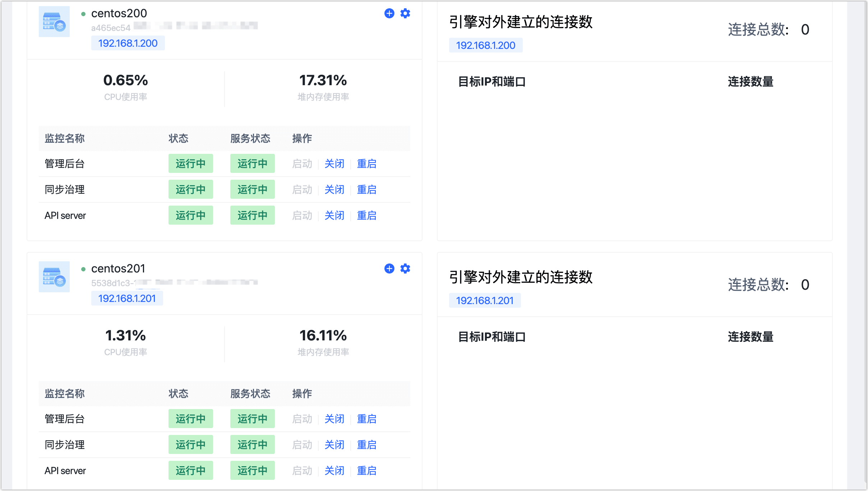Click the green status dot next to centos201
868x491 pixels.
(83, 269)
